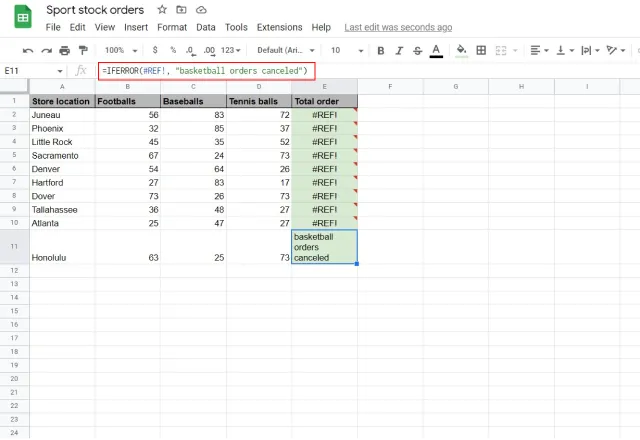The image size is (640, 440).
Task: Increase decimal places icon
Action: click(x=209, y=51)
